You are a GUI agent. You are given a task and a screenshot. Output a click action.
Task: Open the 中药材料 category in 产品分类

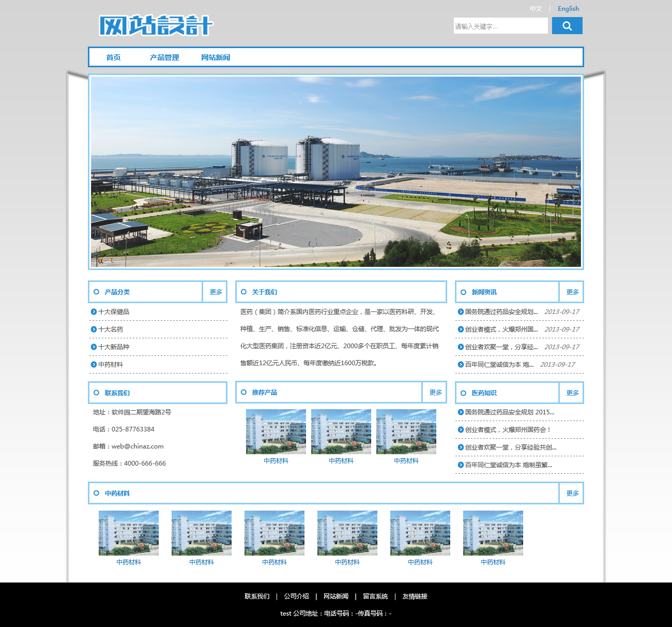tap(111, 364)
